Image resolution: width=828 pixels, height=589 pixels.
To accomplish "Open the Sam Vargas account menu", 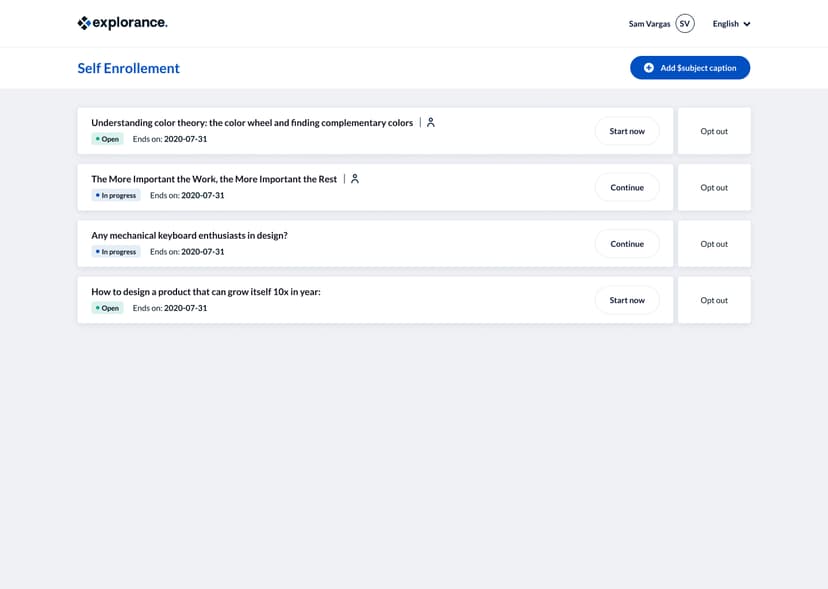I will (648, 23).
